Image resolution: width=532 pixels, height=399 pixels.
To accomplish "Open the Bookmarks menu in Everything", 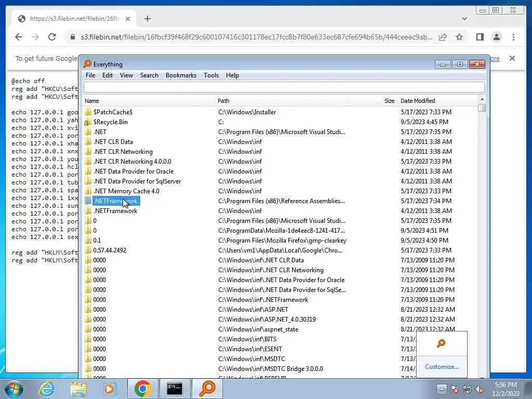I will point(181,75).
